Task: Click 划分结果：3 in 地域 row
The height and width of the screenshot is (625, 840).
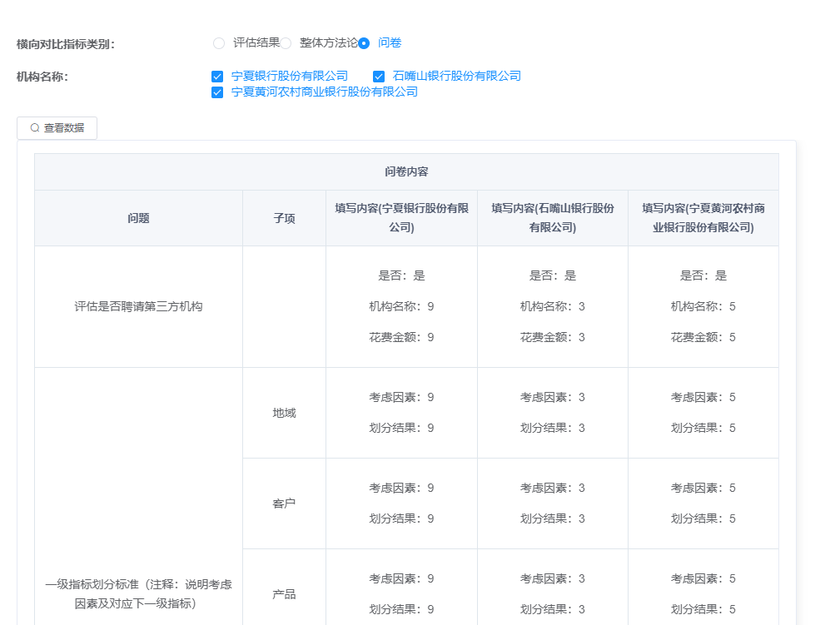Action: (553, 428)
